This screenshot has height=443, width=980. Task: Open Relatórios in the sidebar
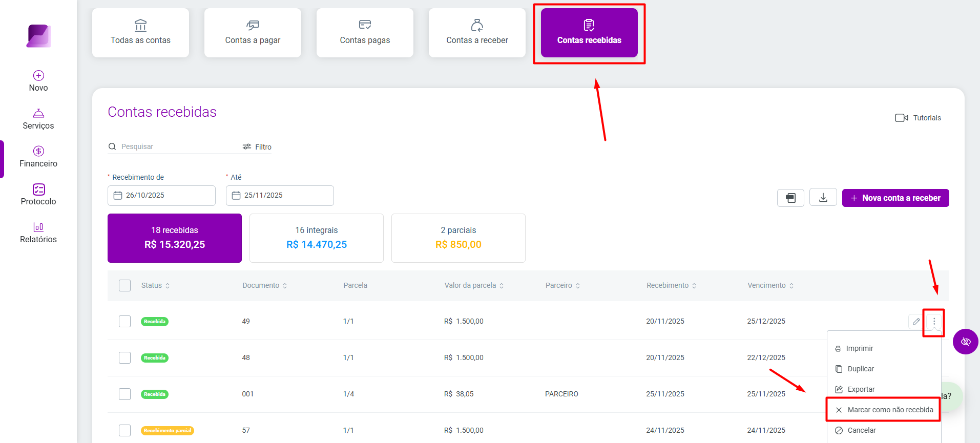(38, 233)
